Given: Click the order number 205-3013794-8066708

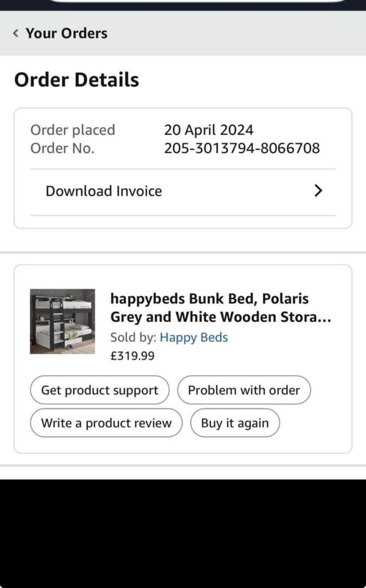Looking at the screenshot, I should [242, 148].
